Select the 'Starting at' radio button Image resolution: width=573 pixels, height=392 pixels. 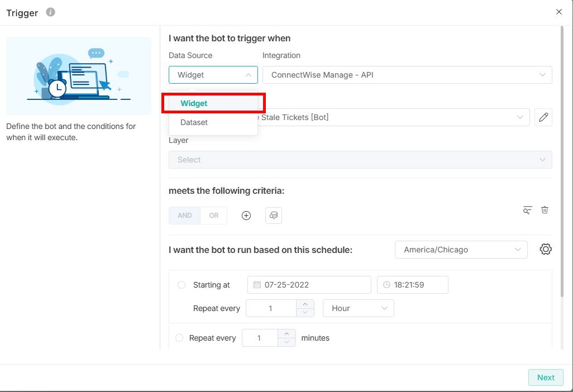(x=182, y=285)
